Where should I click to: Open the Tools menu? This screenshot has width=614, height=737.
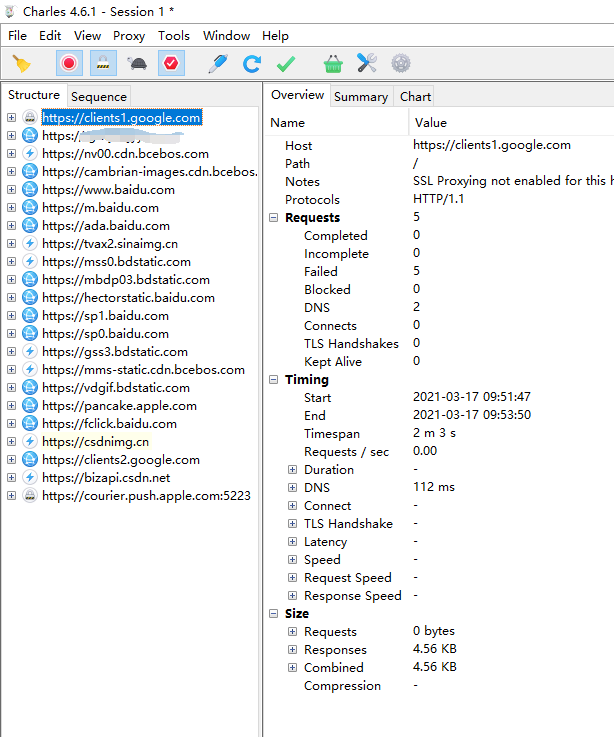pos(173,36)
